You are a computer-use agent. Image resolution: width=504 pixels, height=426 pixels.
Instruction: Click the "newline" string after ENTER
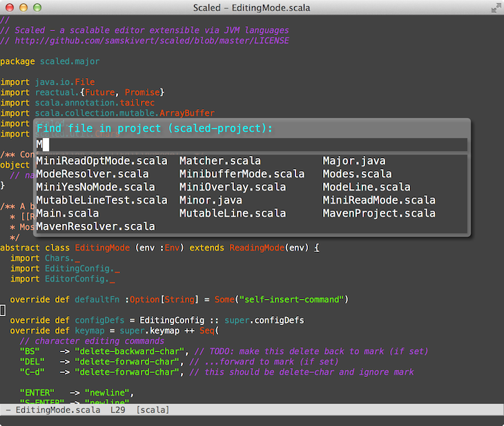(107, 393)
